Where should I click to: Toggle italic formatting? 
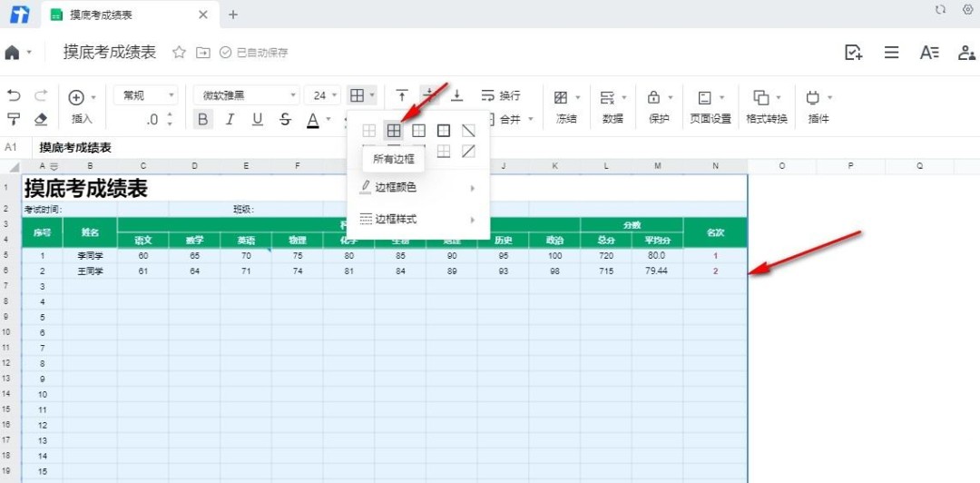coord(230,119)
